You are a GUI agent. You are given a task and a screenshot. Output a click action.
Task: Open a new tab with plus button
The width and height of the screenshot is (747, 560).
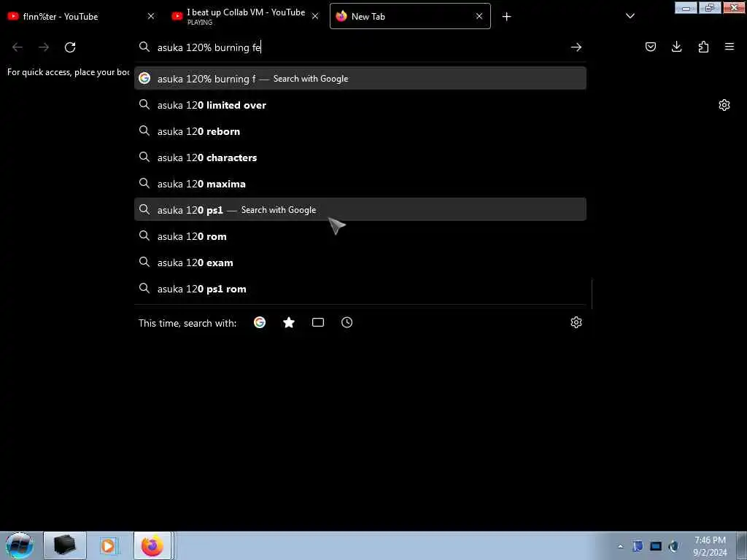(506, 17)
